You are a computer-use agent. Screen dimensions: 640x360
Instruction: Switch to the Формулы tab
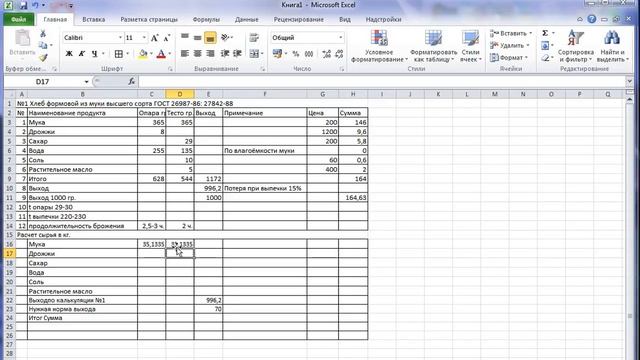[206, 19]
